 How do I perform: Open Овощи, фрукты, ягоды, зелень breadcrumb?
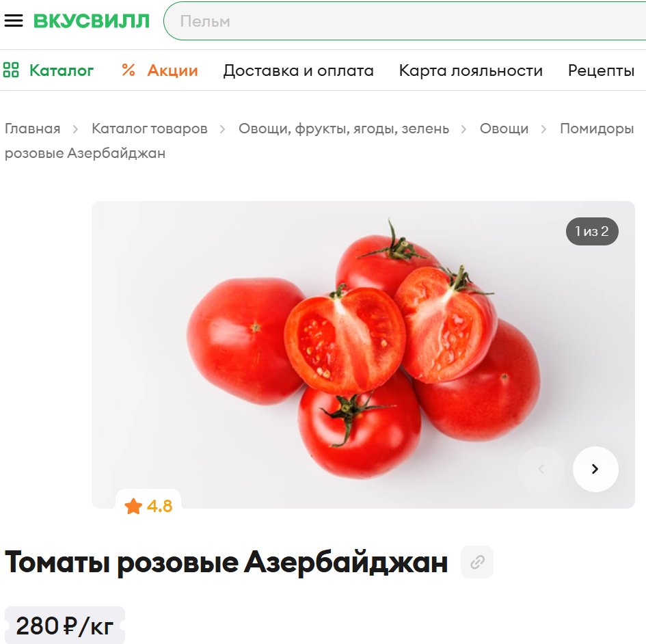pyautogui.click(x=344, y=129)
